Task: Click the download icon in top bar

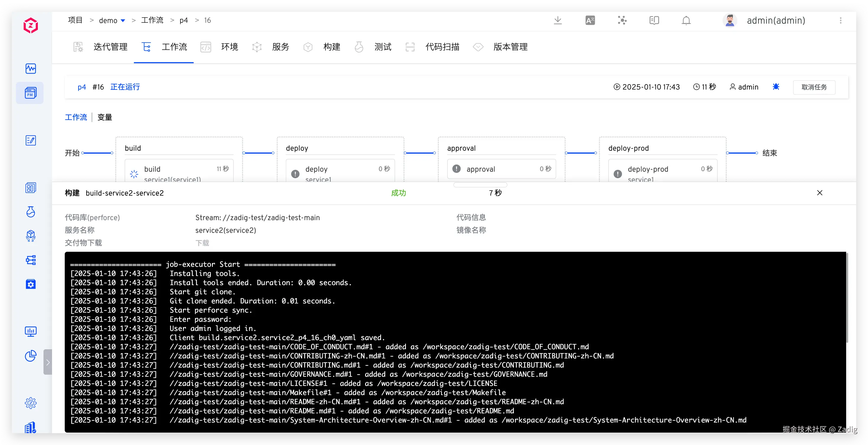Action: [x=558, y=21]
